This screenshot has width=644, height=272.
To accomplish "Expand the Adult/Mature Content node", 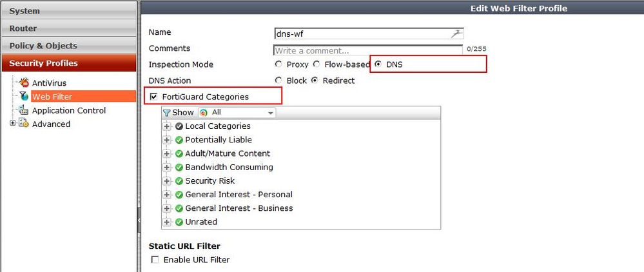I will point(167,153).
